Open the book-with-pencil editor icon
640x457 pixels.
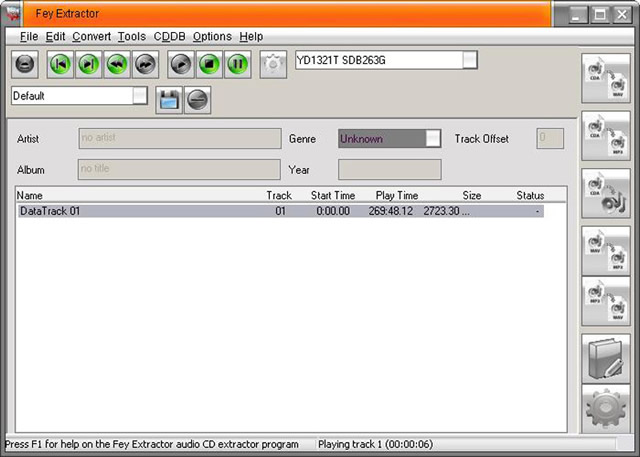[606, 359]
